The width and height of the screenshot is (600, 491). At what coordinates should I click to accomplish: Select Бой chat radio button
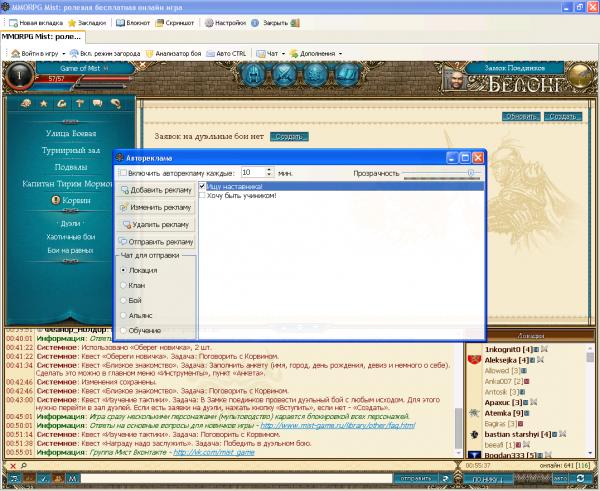(123, 300)
